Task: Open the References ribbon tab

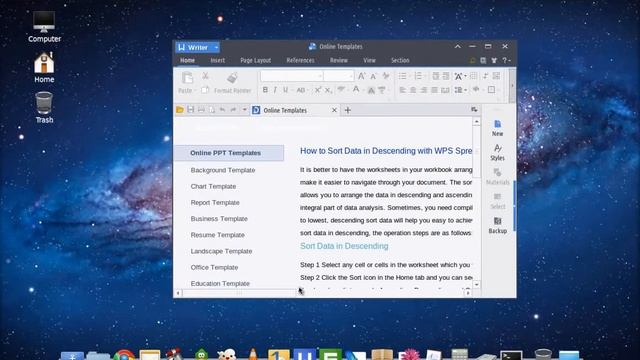Action: coord(300,60)
